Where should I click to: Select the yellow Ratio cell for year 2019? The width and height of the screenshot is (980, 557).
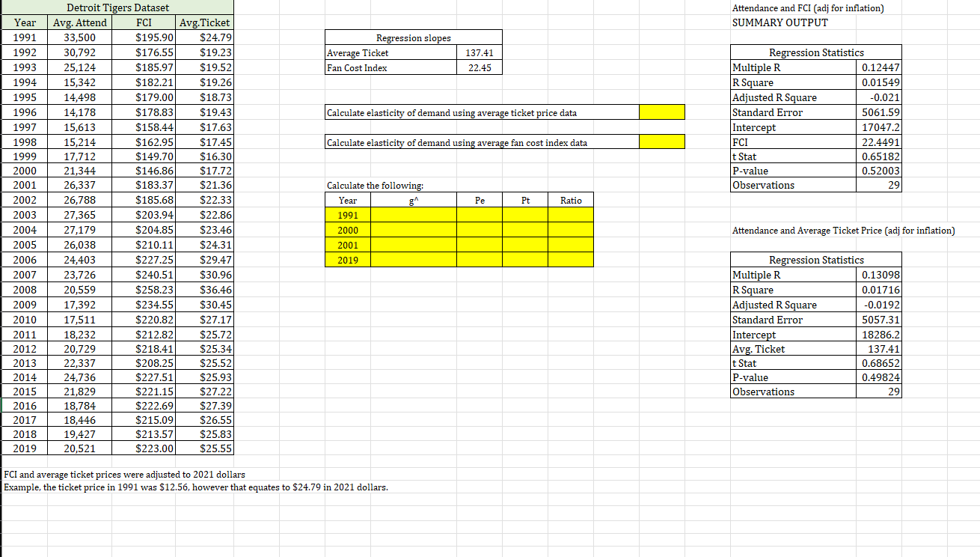point(570,260)
